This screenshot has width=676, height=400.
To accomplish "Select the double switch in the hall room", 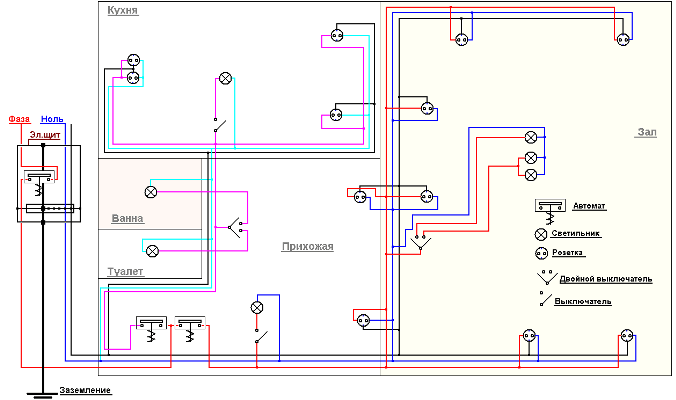I will click(x=419, y=238).
